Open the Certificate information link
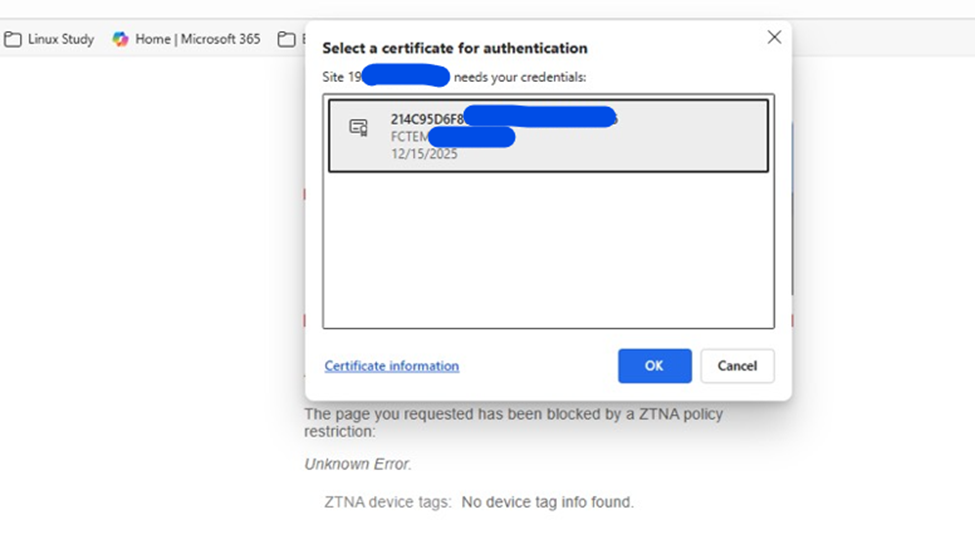 [392, 366]
